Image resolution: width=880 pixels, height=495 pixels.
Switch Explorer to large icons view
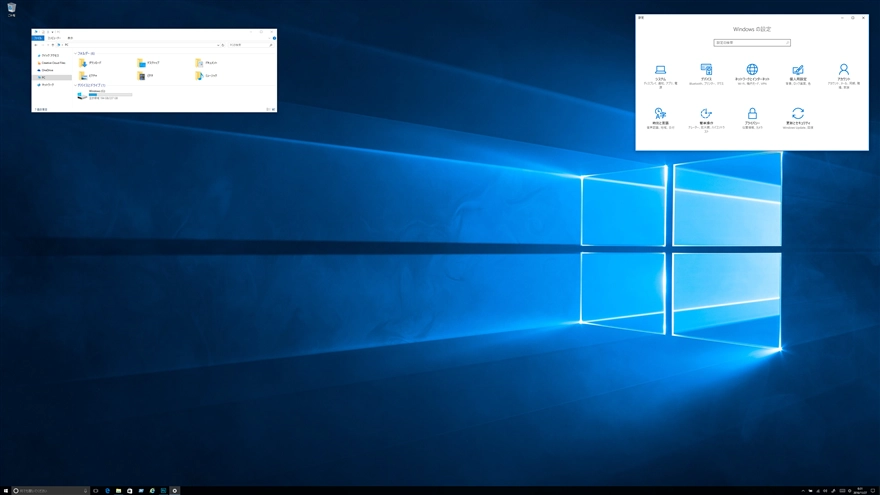[x=273, y=109]
